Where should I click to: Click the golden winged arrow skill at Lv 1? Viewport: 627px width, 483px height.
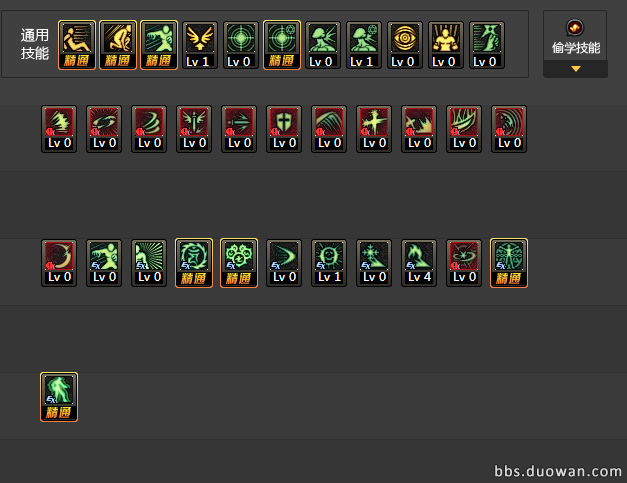pos(200,45)
